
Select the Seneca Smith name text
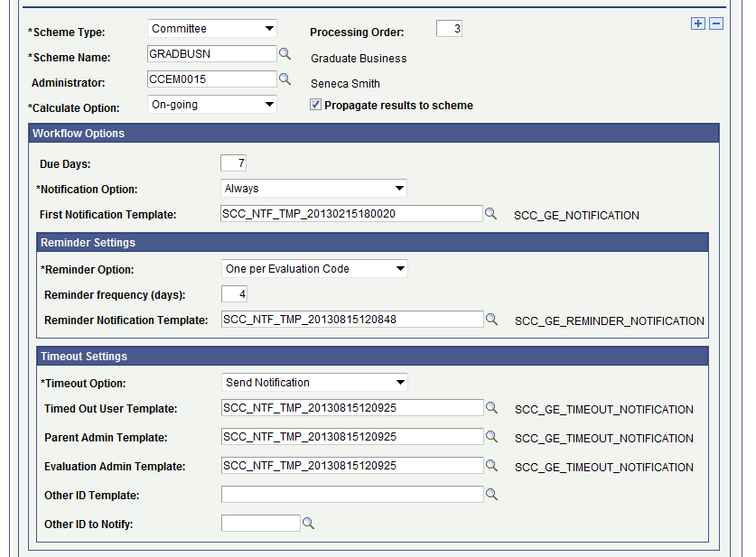pyautogui.click(x=345, y=84)
